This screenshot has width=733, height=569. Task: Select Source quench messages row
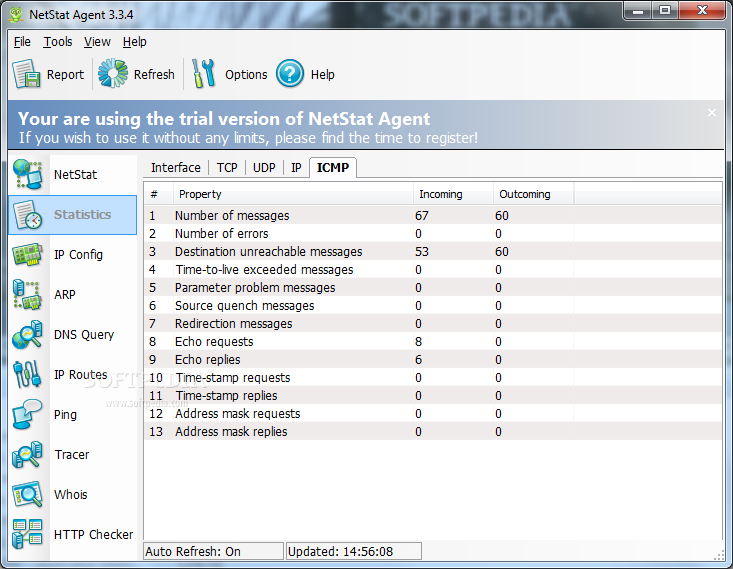[432, 305]
